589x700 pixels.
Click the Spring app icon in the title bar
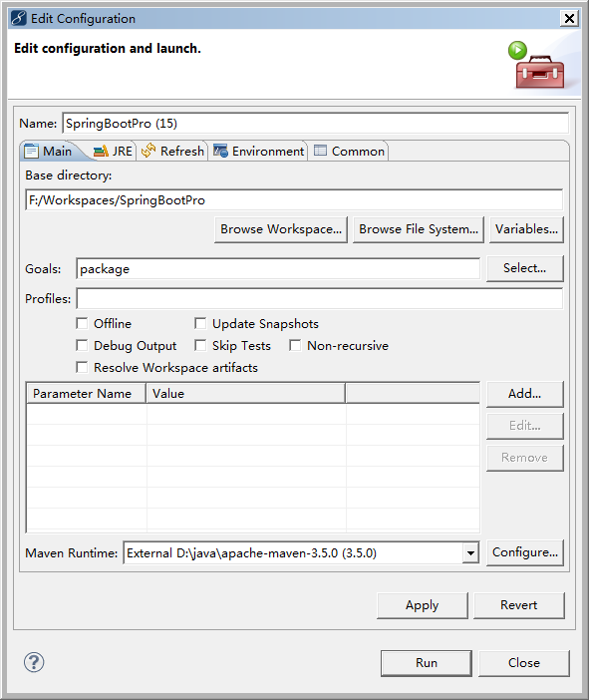pos(19,18)
